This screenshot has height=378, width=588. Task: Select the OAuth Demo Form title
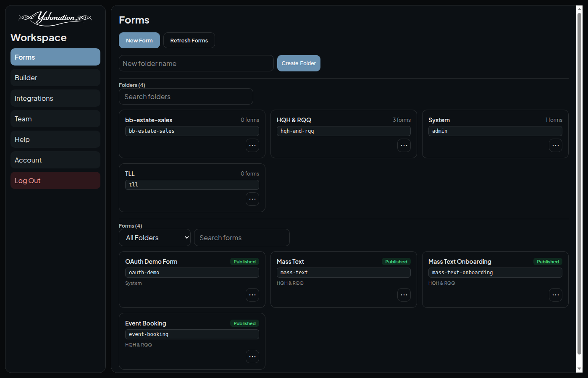point(151,262)
